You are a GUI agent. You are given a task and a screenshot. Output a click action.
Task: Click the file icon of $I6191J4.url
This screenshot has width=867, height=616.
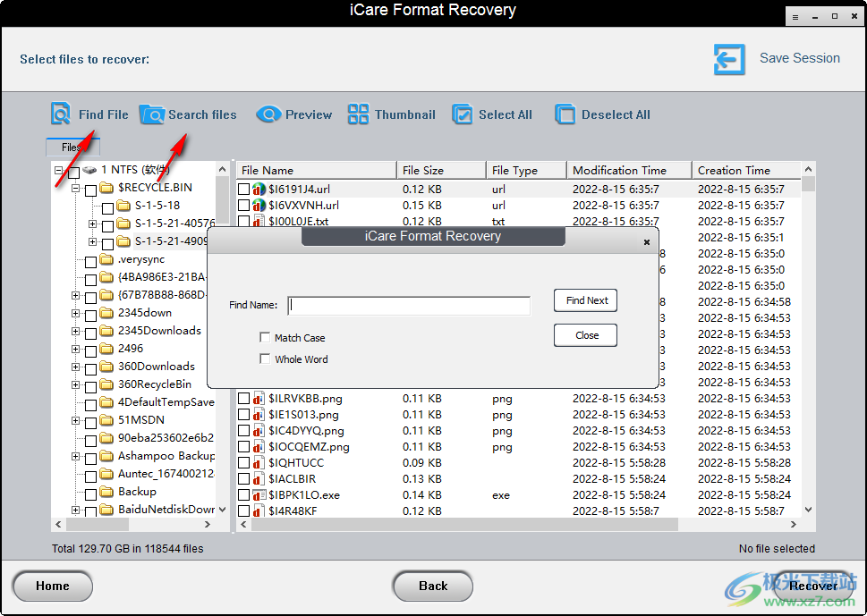coord(259,190)
